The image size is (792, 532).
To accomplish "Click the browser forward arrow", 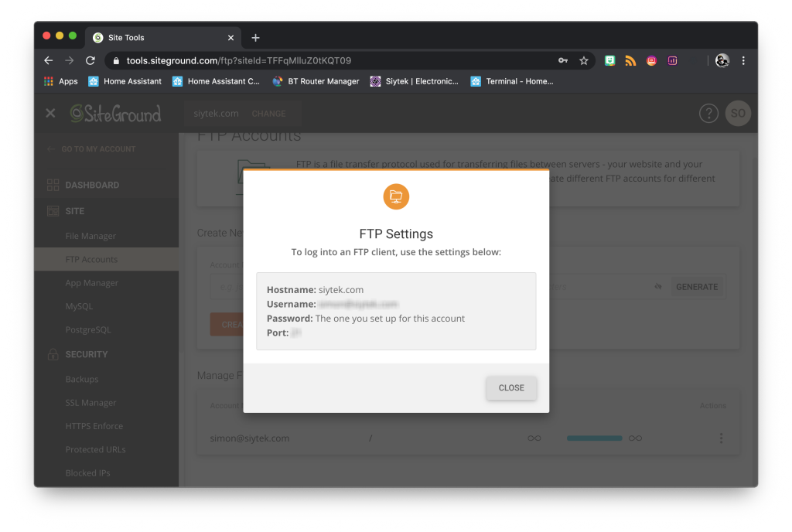I will pos(69,60).
